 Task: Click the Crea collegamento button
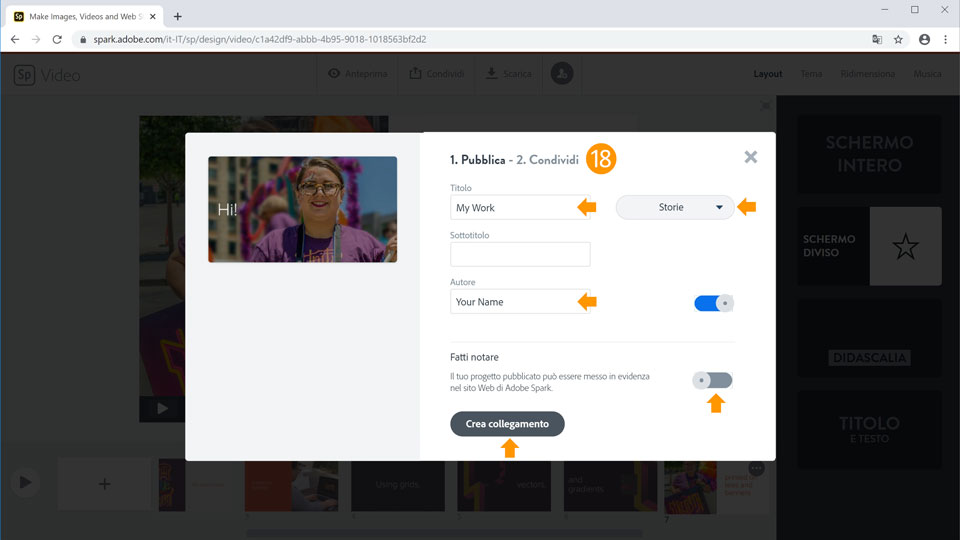click(507, 424)
